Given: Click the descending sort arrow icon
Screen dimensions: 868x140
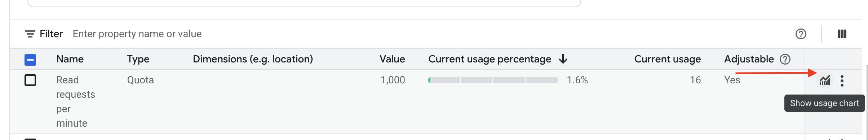Looking at the screenshot, I should [563, 59].
